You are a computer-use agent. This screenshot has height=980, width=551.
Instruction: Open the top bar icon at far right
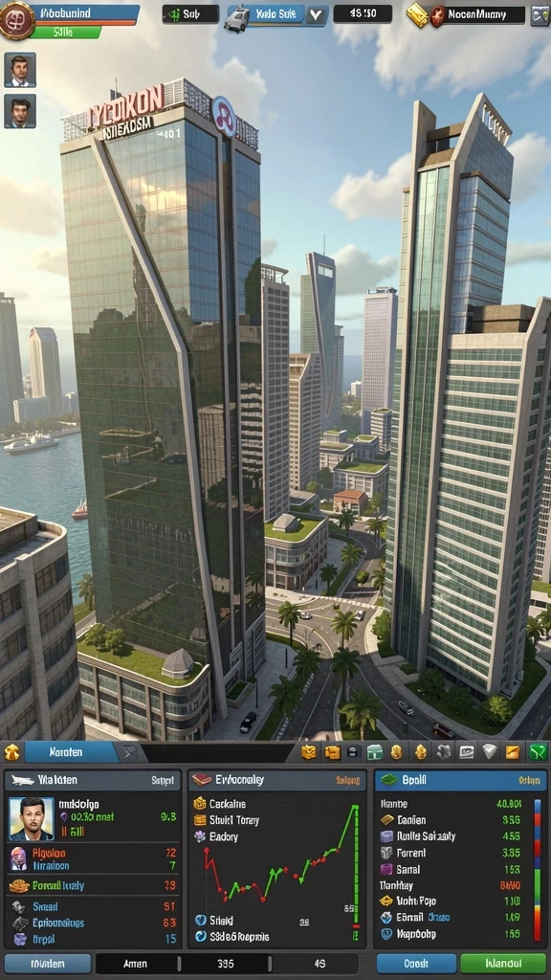[540, 15]
